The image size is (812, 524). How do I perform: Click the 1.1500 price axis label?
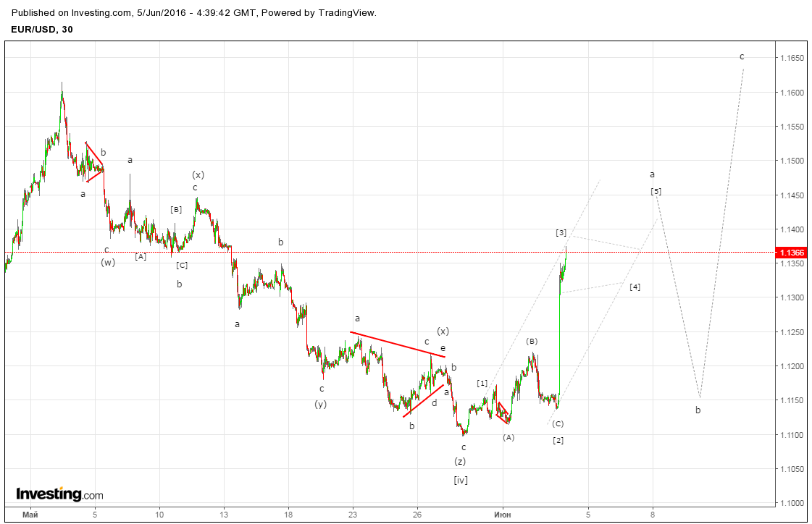pos(792,161)
